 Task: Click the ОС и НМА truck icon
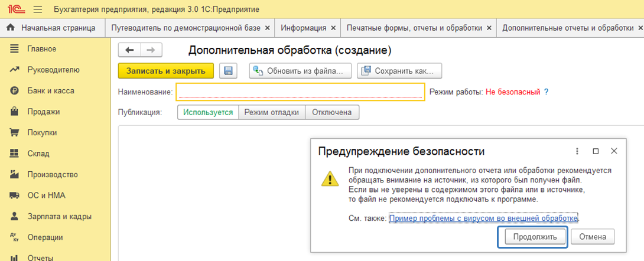[x=15, y=195]
